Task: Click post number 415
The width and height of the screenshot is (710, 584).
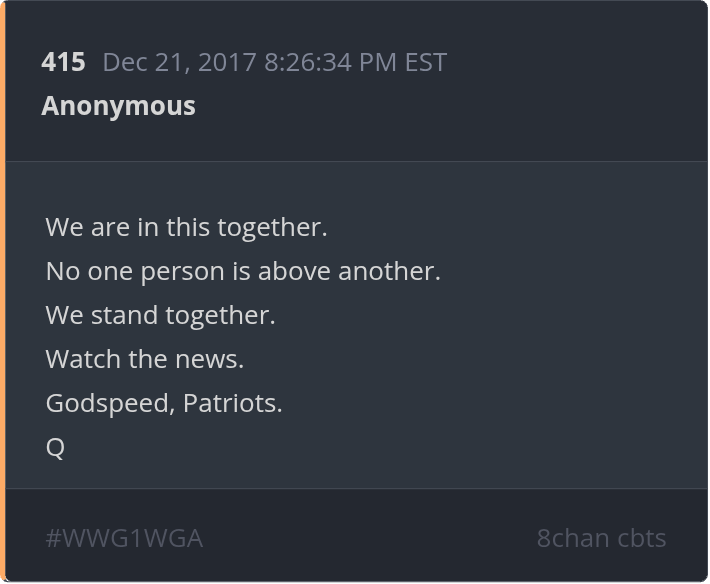Action: (63, 62)
